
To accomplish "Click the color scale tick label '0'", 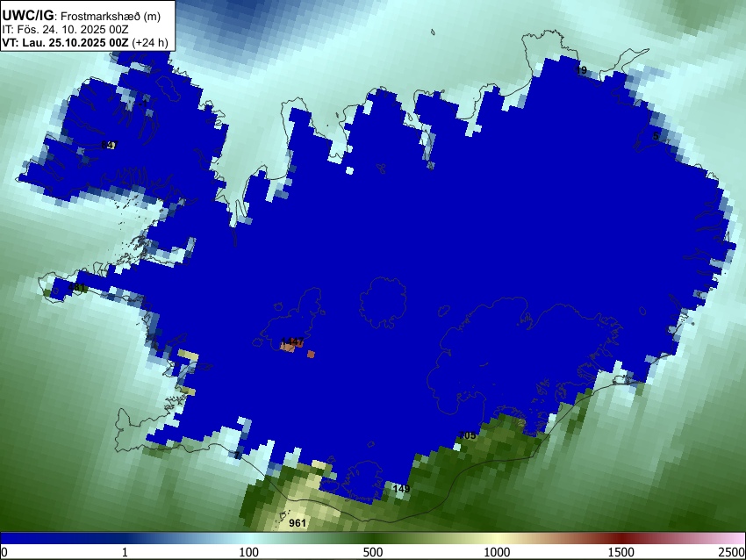I will 4,552.
